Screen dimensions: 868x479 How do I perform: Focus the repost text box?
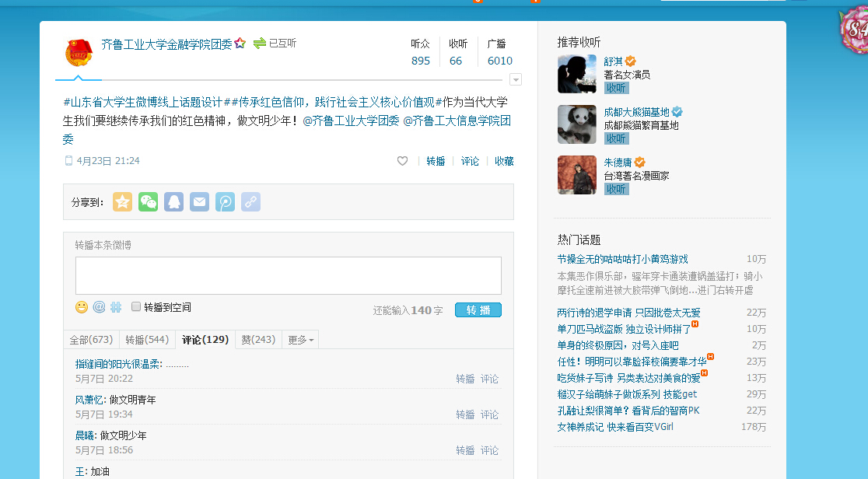click(x=289, y=275)
